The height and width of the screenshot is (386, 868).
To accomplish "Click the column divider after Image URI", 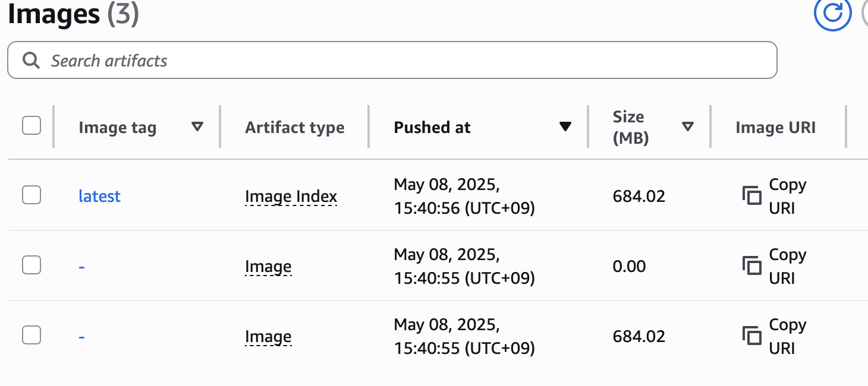I will [845, 126].
